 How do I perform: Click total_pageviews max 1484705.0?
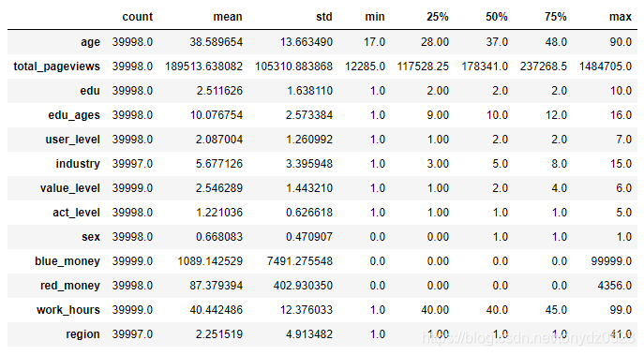(606, 67)
